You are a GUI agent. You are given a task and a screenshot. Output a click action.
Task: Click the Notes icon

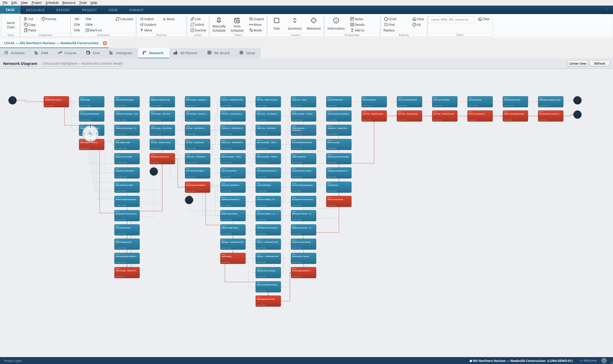click(352, 19)
